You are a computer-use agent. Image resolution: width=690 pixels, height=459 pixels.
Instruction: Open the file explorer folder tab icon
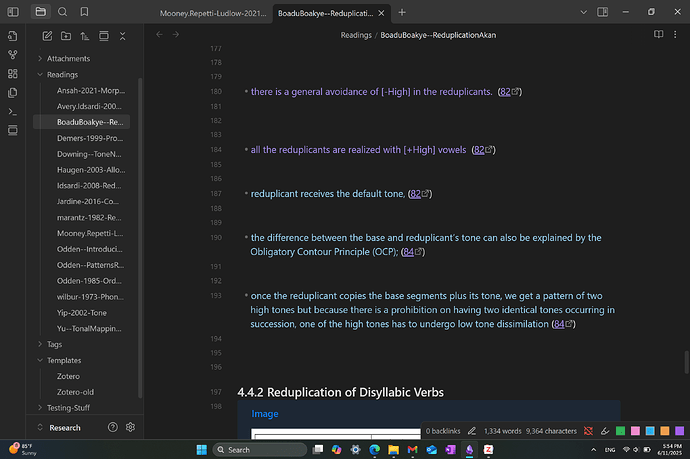[40, 12]
